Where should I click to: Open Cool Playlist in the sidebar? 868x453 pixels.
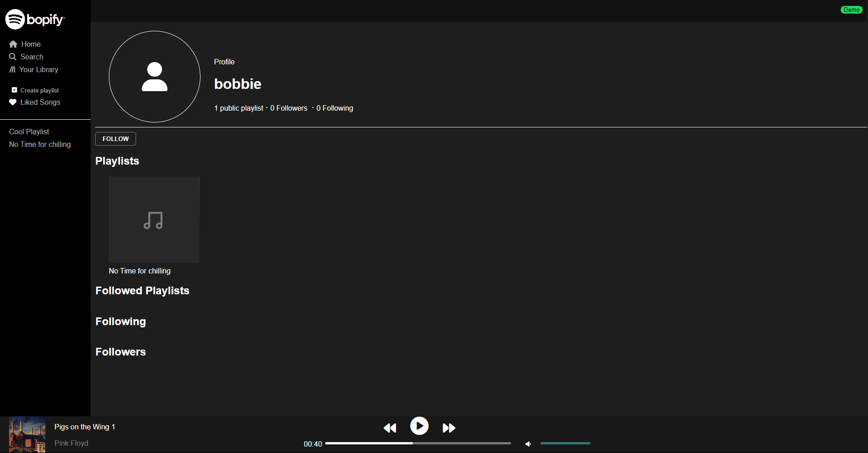(29, 132)
